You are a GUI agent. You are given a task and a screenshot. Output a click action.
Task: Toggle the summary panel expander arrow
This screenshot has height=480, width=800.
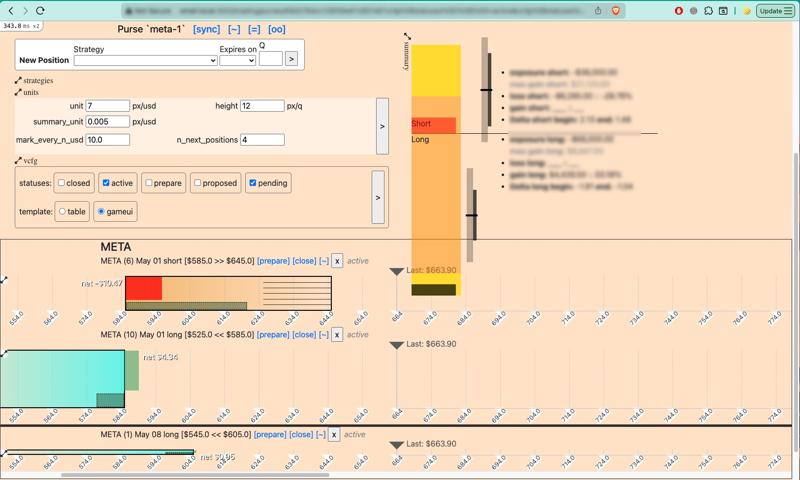coord(407,37)
